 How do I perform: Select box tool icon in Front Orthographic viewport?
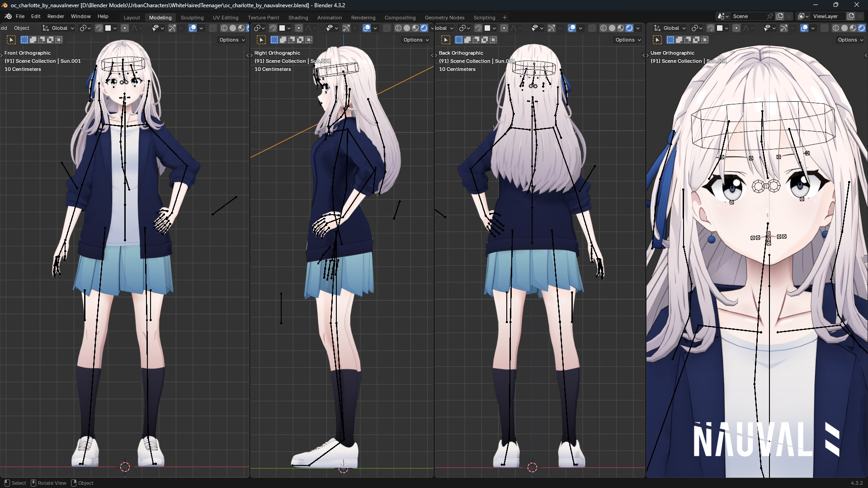(11, 40)
